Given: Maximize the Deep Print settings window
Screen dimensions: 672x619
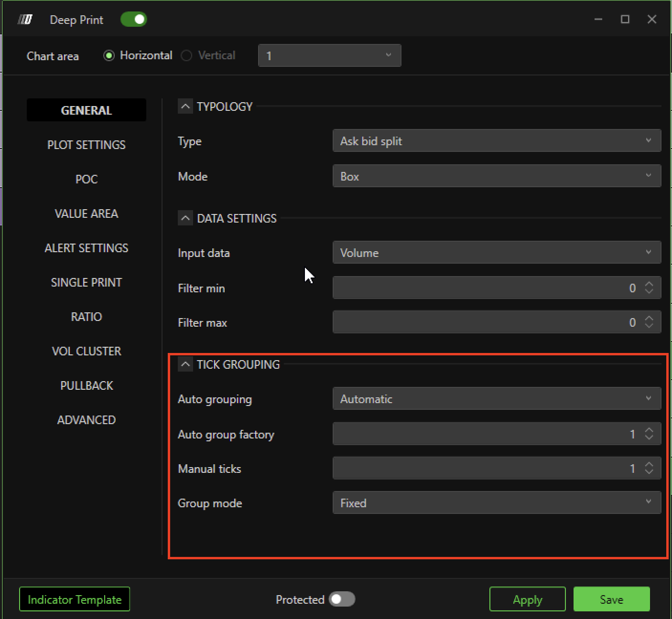Looking at the screenshot, I should [x=625, y=20].
